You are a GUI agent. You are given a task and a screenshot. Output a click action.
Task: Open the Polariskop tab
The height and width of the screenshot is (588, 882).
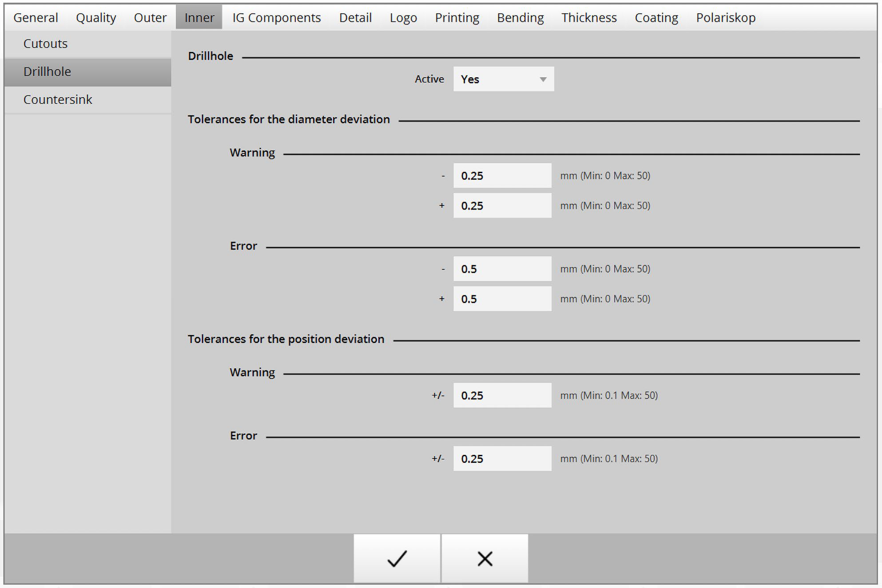pos(726,17)
